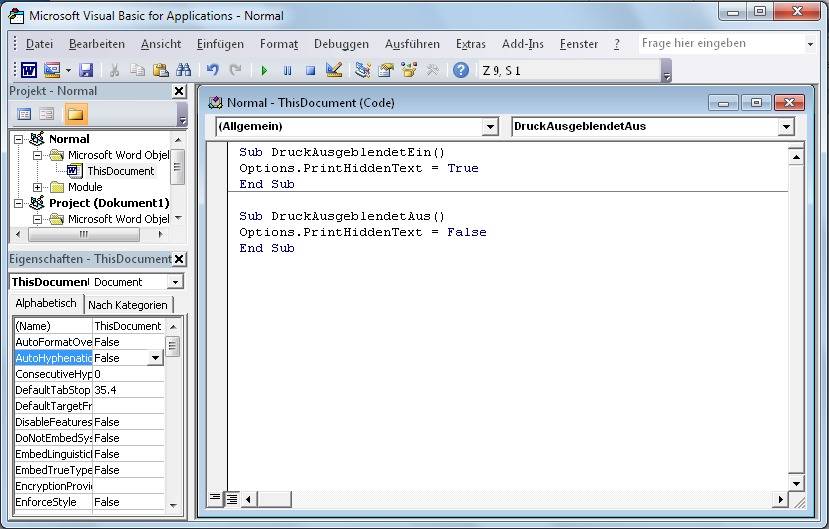Toggle folders in the Projekt pane
Image resolution: width=829 pixels, height=529 pixels.
tap(75, 114)
